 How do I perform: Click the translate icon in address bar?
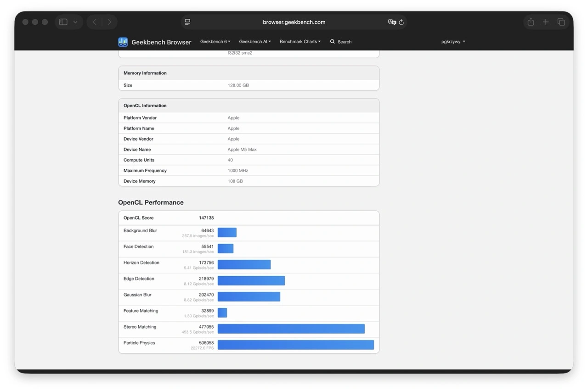pos(391,22)
